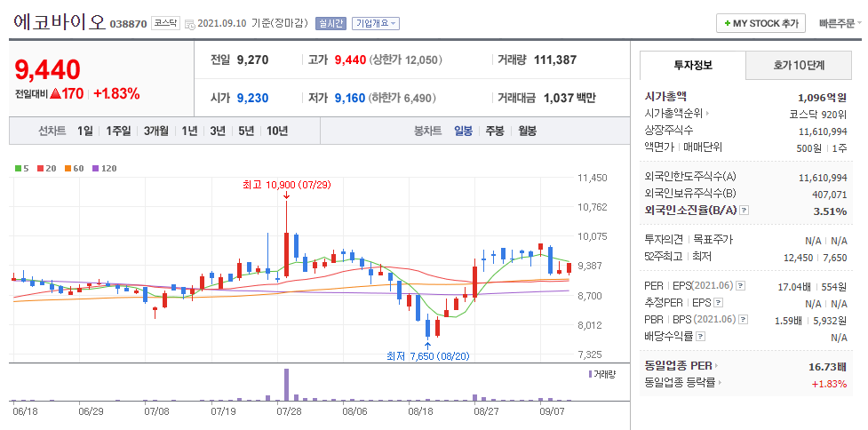
Task: Open the 동일업종 PER link
Action: [x=678, y=366]
